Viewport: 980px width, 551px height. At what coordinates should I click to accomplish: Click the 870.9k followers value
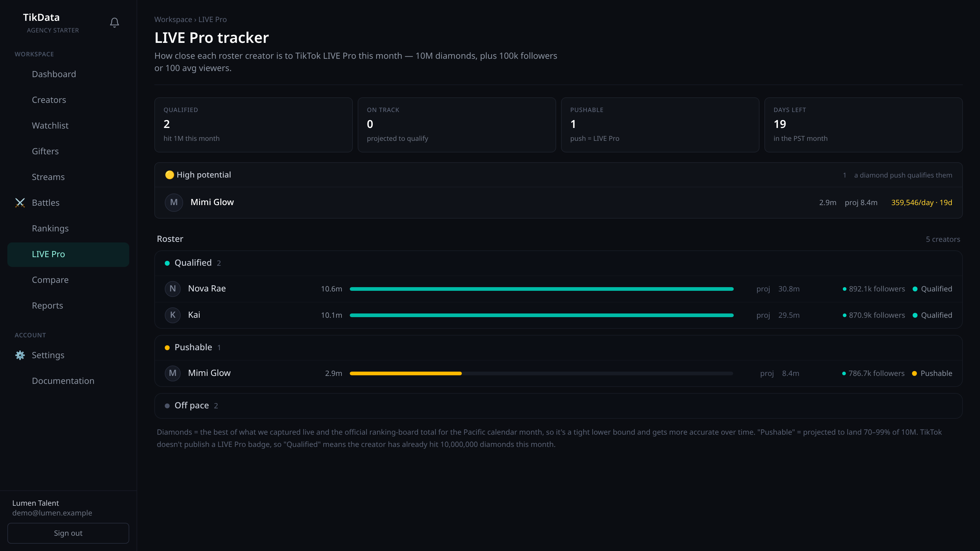pyautogui.click(x=876, y=315)
